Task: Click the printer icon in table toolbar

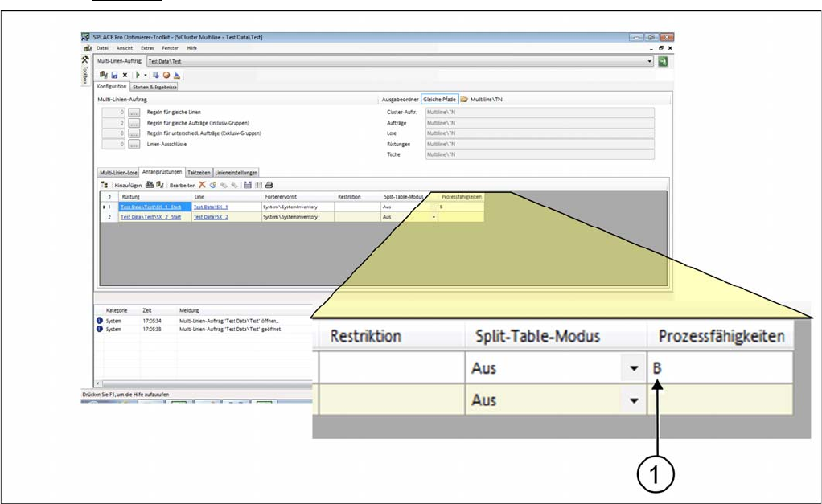Action: pos(269,185)
